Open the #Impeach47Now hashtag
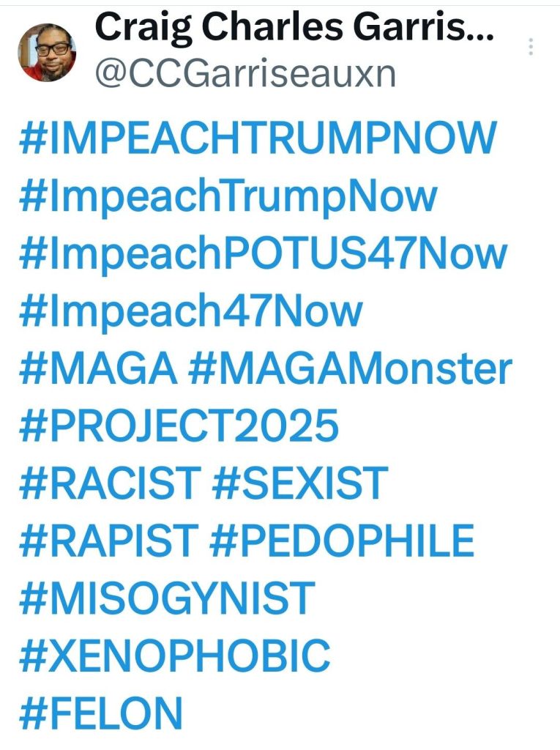Viewport: 560px width, 750px height. pos(190,311)
